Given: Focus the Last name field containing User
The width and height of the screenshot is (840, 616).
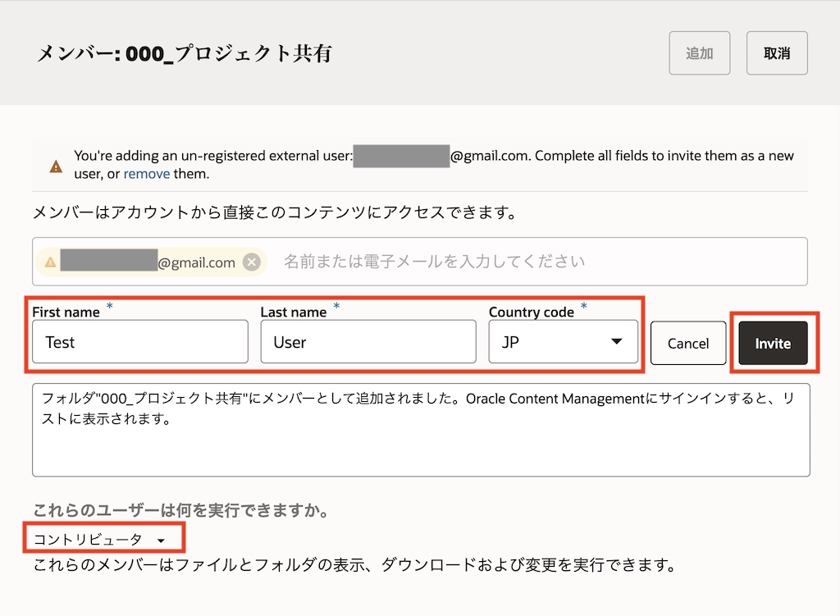Looking at the screenshot, I should click(x=367, y=342).
